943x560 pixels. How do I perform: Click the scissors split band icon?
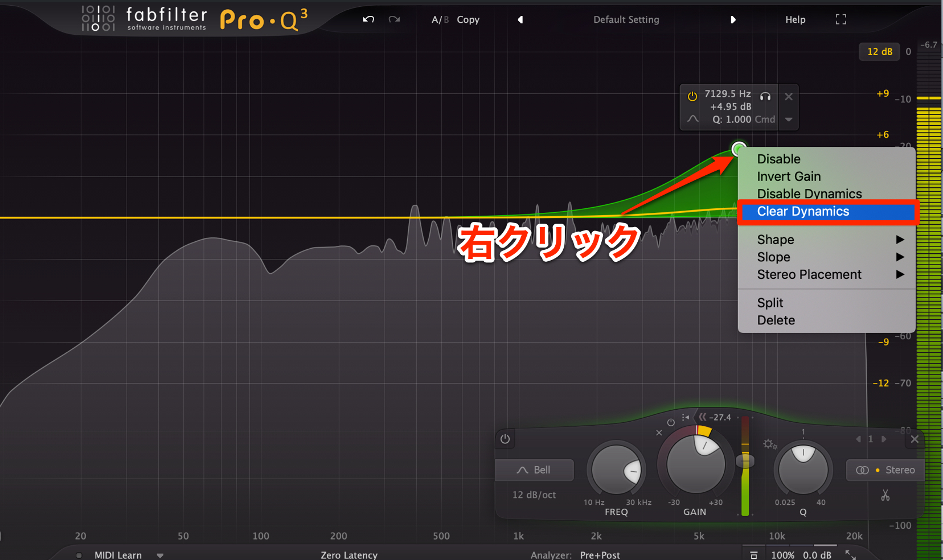pyautogui.click(x=885, y=495)
